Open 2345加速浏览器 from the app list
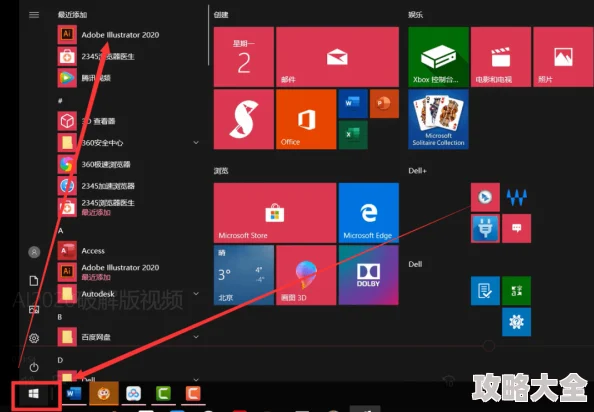This screenshot has width=594, height=412. 97,186
